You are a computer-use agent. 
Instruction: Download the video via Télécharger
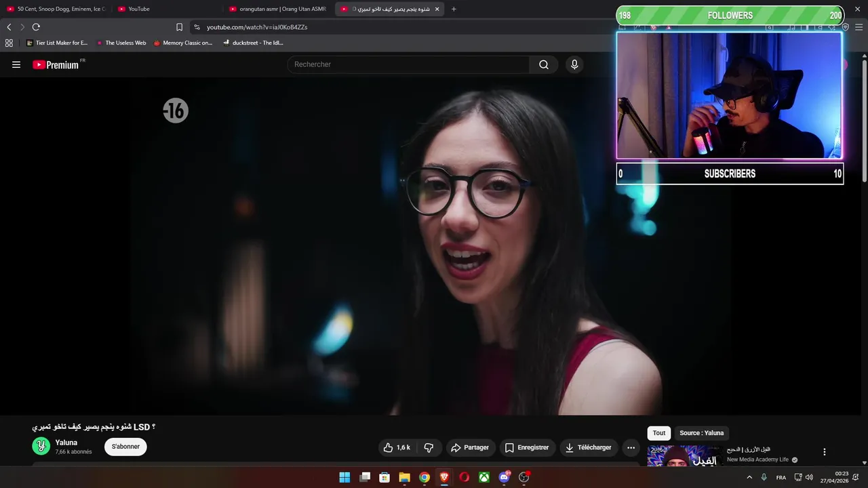(589, 447)
